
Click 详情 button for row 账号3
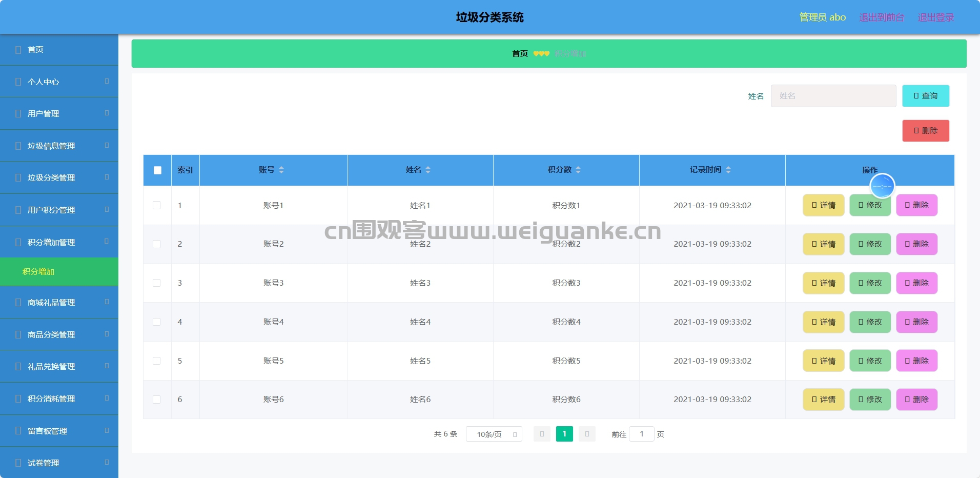pos(824,283)
